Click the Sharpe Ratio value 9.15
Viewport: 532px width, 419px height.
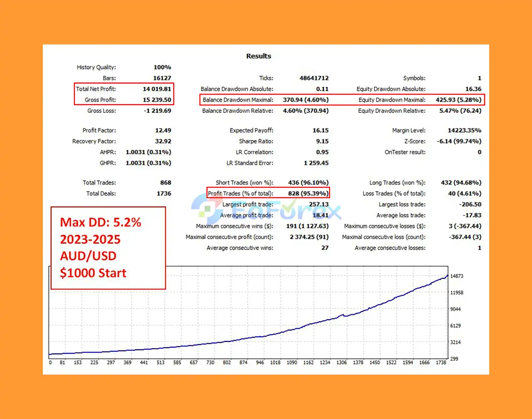[x=322, y=141]
